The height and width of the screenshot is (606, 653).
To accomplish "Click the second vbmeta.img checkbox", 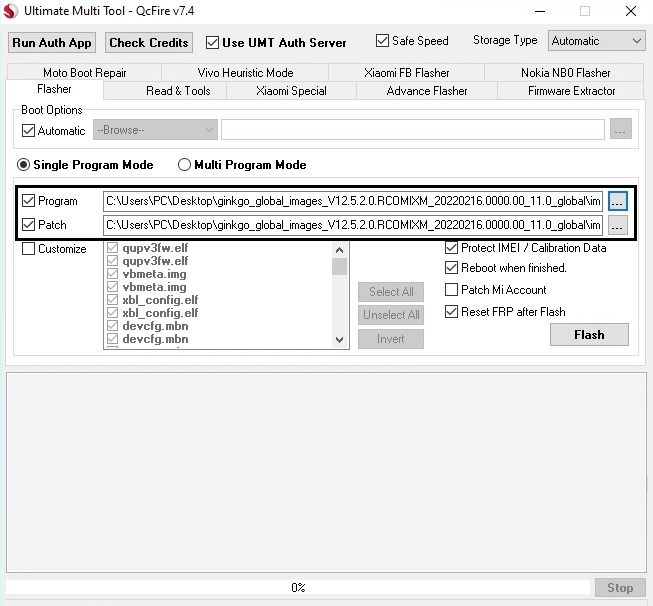I will click(x=112, y=287).
